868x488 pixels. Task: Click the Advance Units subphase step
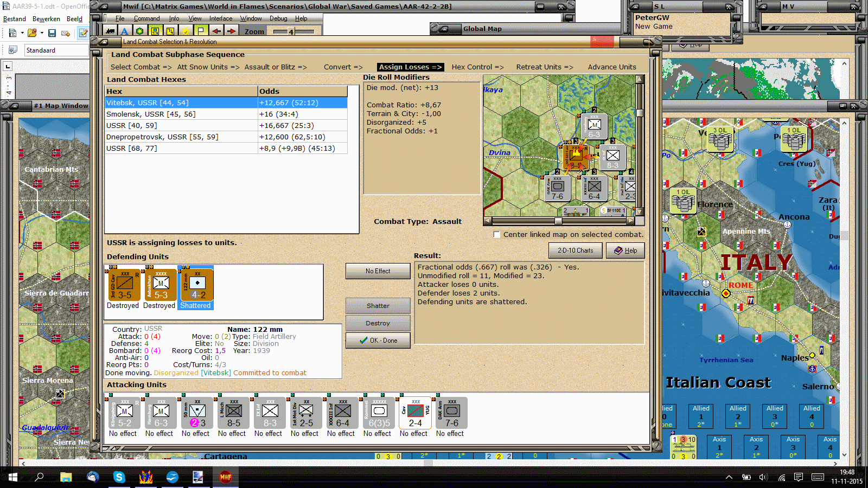[x=612, y=67]
